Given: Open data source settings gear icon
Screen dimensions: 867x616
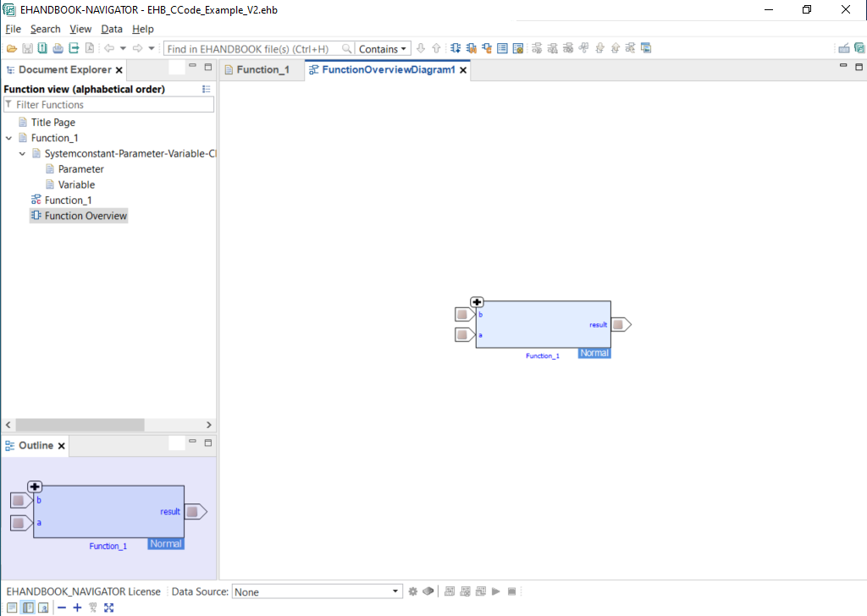Looking at the screenshot, I should coord(413,591).
